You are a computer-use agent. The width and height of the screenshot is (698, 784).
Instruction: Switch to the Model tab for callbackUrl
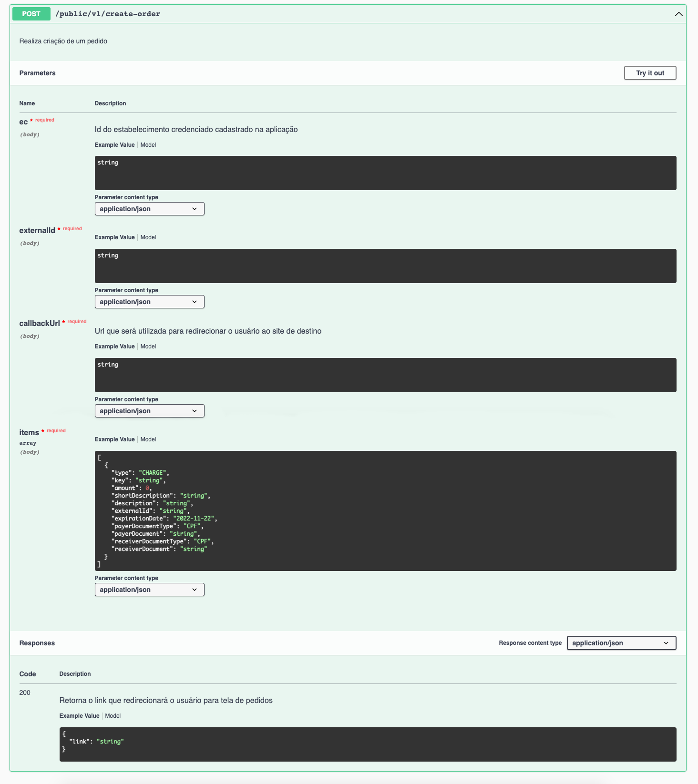point(148,346)
